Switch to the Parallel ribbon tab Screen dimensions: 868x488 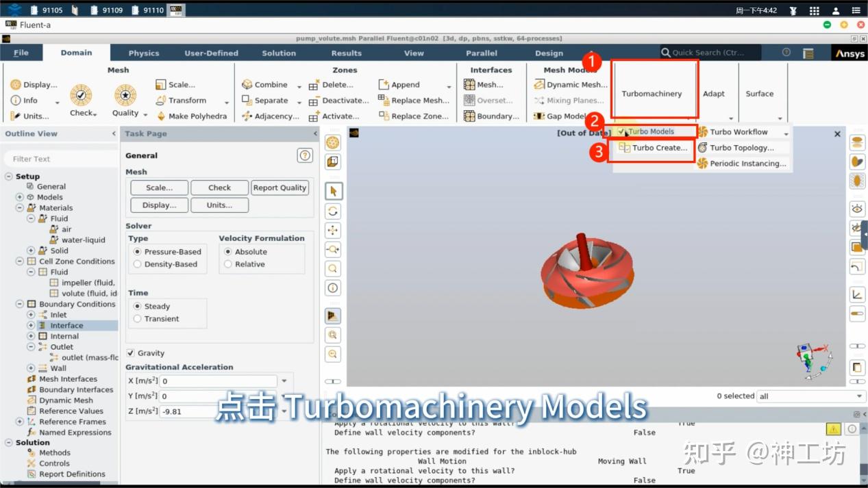coord(482,53)
